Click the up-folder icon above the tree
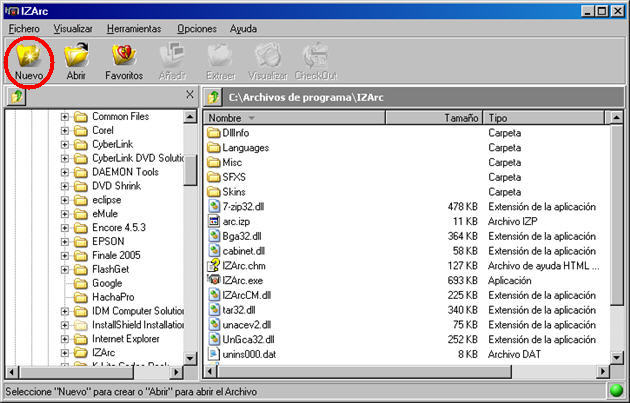The image size is (630, 403). click(x=16, y=97)
